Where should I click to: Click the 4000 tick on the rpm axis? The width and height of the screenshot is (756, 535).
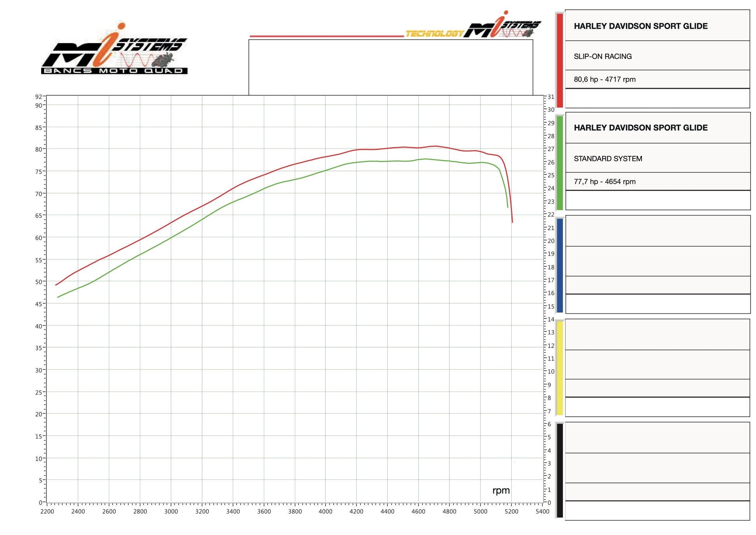pyautogui.click(x=325, y=512)
